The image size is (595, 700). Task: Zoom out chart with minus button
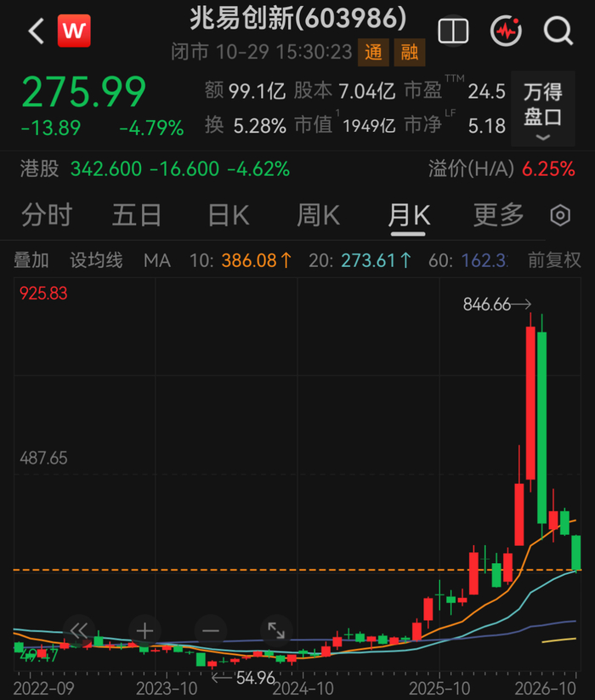pyautogui.click(x=211, y=631)
